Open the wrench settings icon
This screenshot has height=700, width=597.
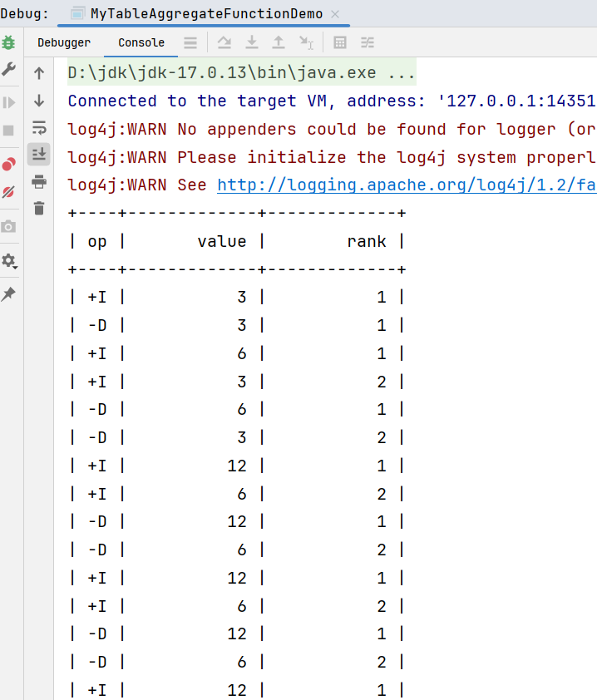pyautogui.click(x=8, y=69)
